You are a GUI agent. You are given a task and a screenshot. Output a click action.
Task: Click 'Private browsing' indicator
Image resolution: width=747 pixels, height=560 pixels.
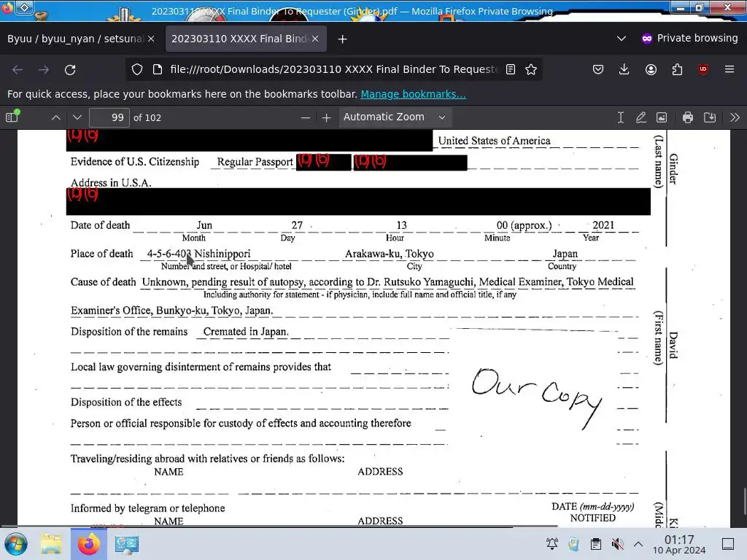point(690,38)
